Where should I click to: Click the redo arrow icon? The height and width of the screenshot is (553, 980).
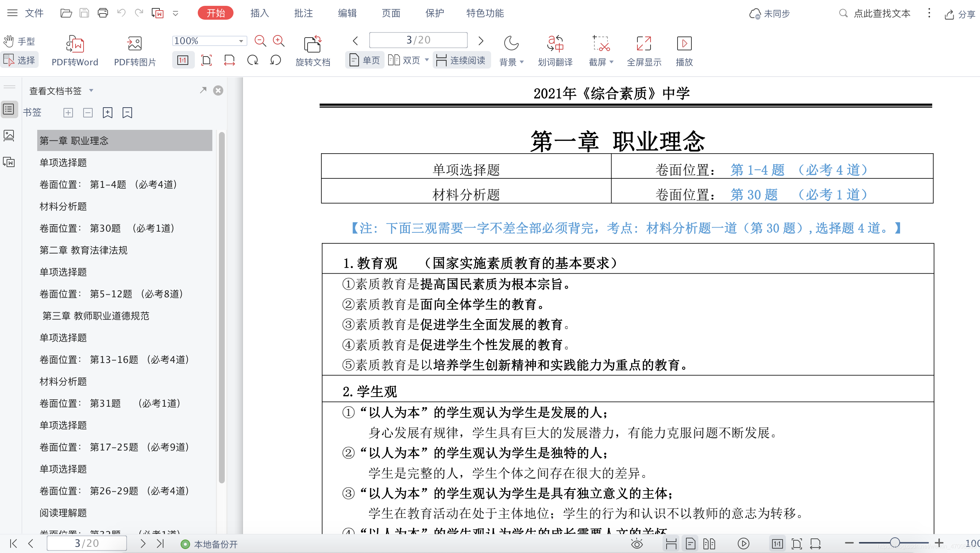coord(139,13)
